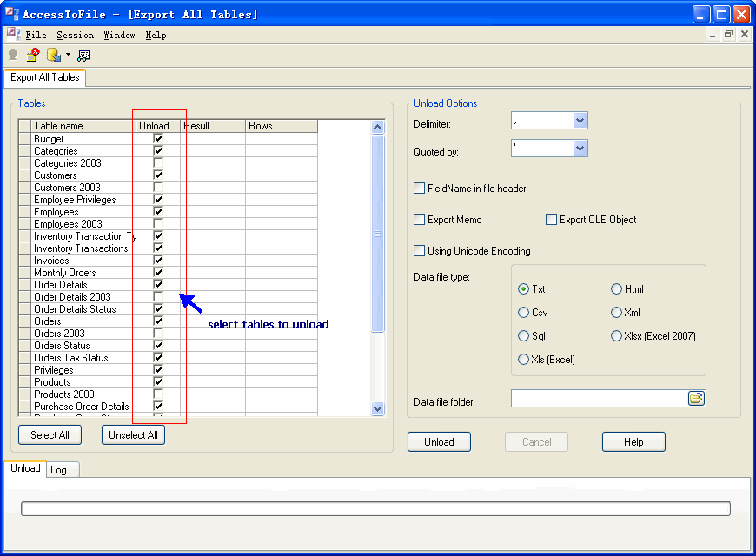Click table list scrollbar up arrow

pos(377,128)
